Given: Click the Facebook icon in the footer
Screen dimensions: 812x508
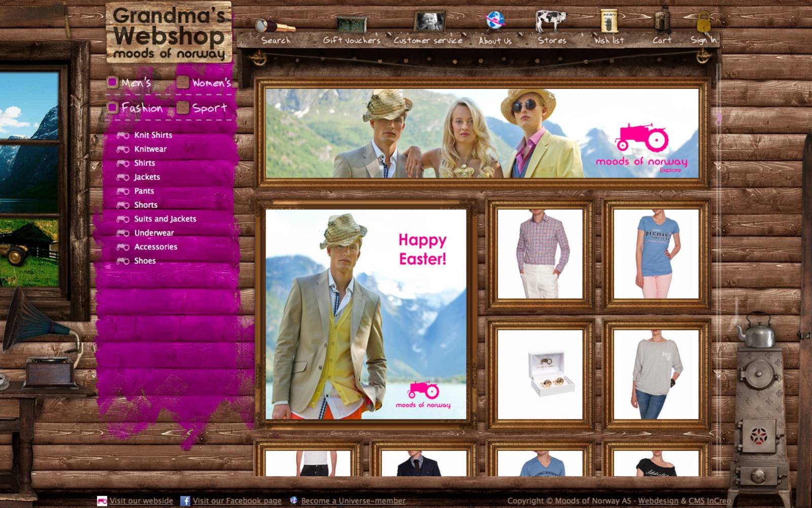Looking at the screenshot, I should [186, 501].
